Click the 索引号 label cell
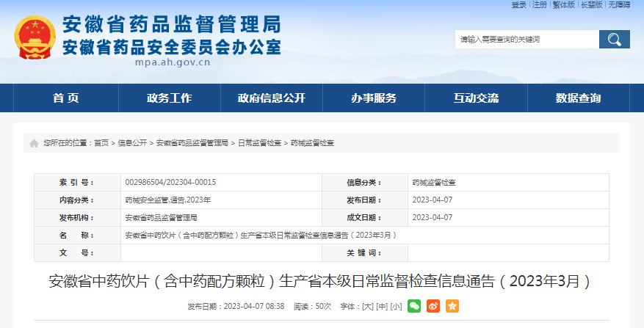The width and height of the screenshot is (644, 328). 77,182
